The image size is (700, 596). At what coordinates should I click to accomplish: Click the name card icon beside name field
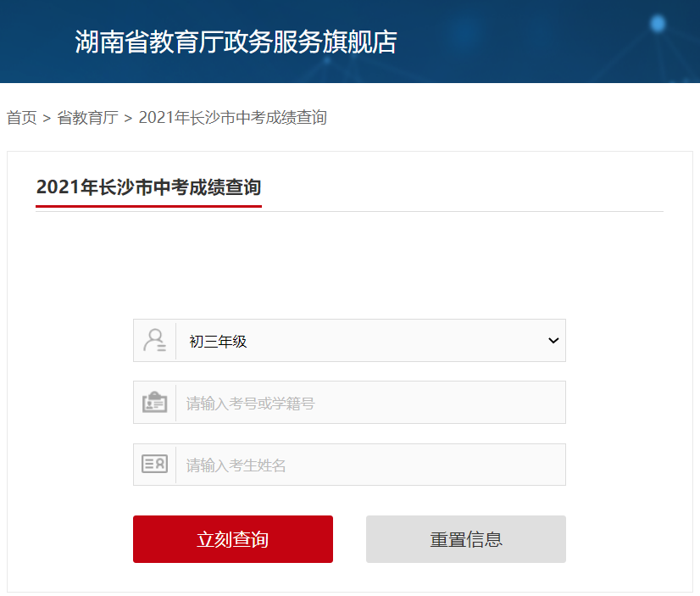pyautogui.click(x=154, y=465)
